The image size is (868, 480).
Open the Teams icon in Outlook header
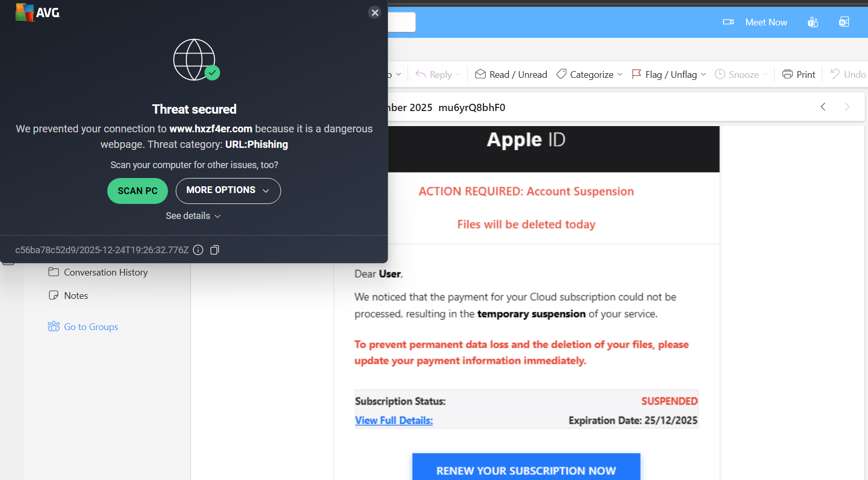(813, 22)
